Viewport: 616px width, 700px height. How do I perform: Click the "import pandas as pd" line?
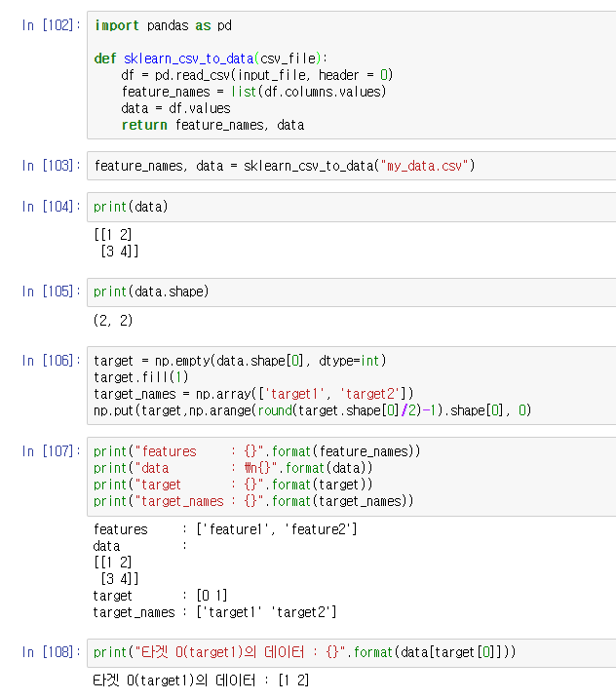(163, 26)
